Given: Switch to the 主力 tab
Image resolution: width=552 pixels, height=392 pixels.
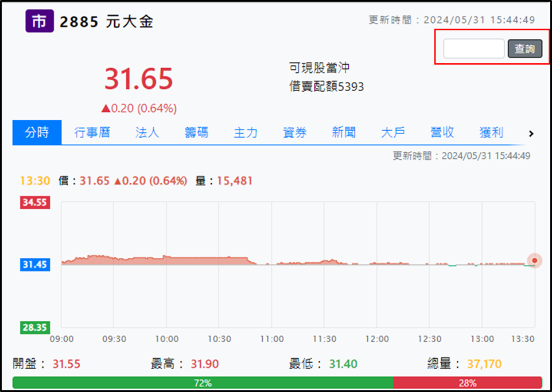Looking at the screenshot, I should (x=246, y=132).
